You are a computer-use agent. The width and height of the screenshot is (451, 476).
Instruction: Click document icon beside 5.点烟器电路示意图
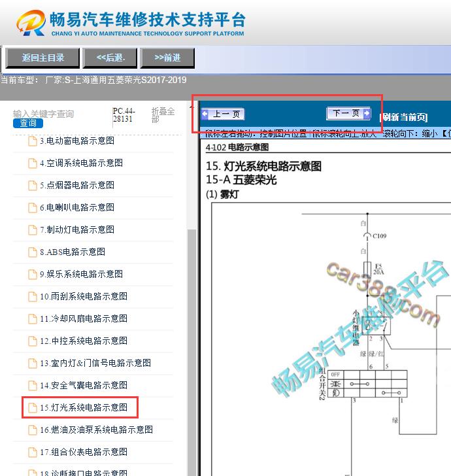click(x=33, y=186)
